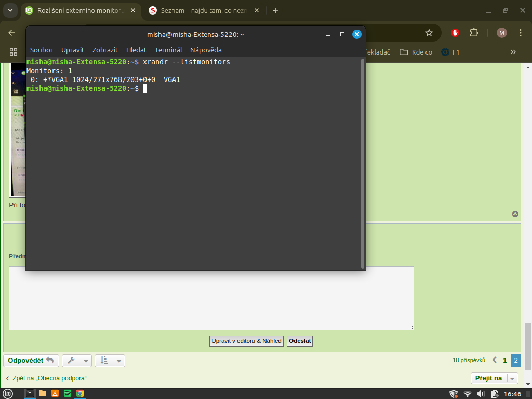Open the Terminál menu in terminal
The width and height of the screenshot is (532, 399).
coord(168,50)
